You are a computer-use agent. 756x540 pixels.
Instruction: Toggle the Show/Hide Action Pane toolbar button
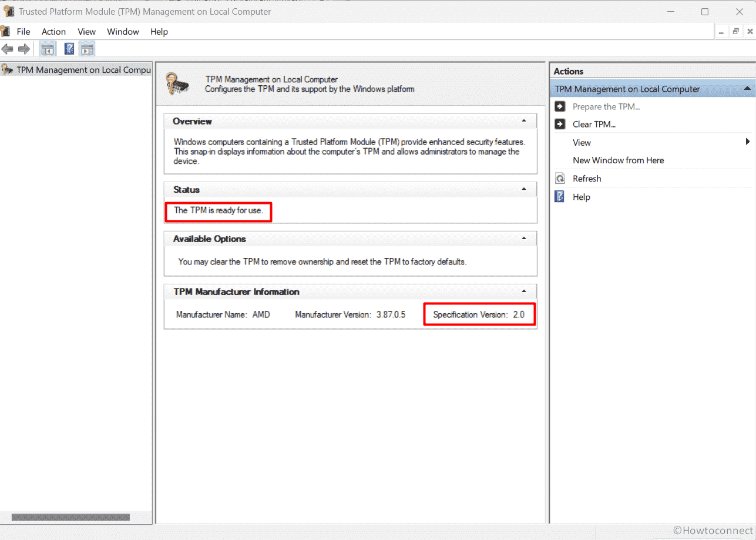click(x=87, y=49)
